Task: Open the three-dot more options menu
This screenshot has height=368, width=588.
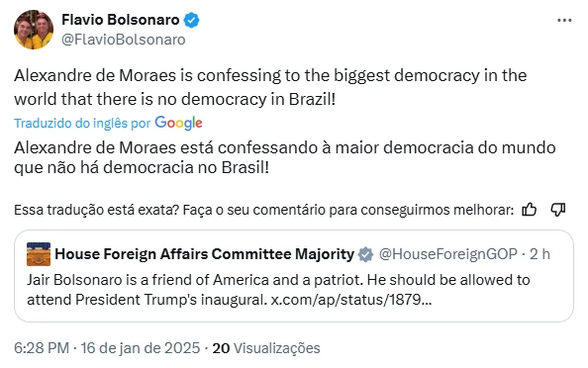Action: (x=564, y=20)
